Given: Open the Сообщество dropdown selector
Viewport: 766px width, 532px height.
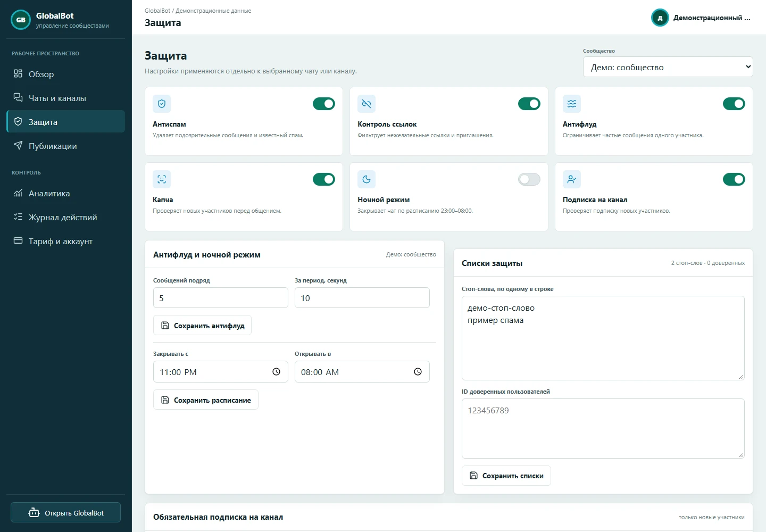Looking at the screenshot, I should tap(668, 67).
